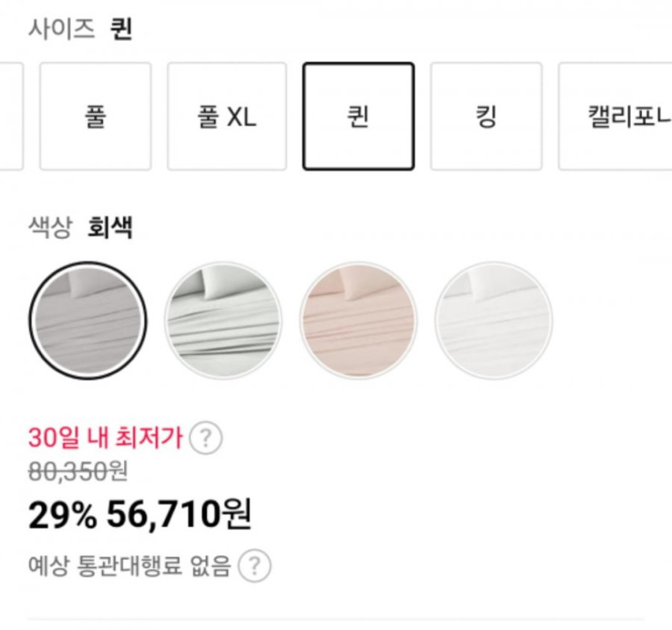
Task: Click the 예상 통관대행료 없음 text
Action: coord(129,566)
